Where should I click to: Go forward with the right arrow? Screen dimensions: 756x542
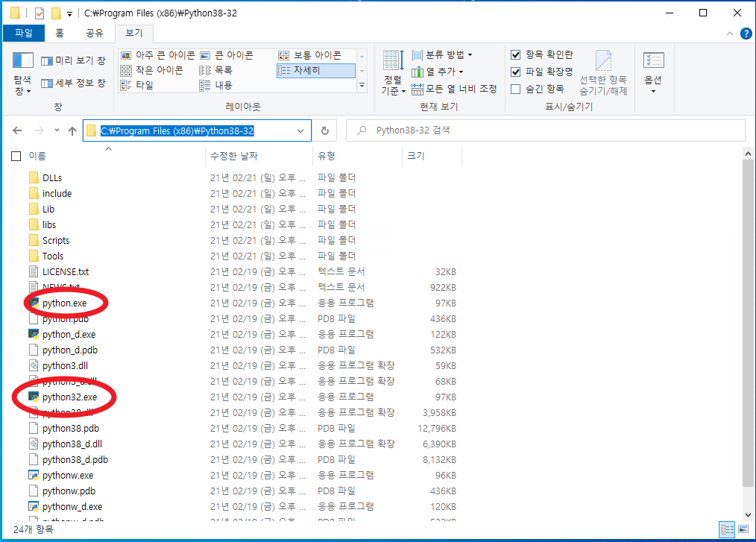[39, 130]
